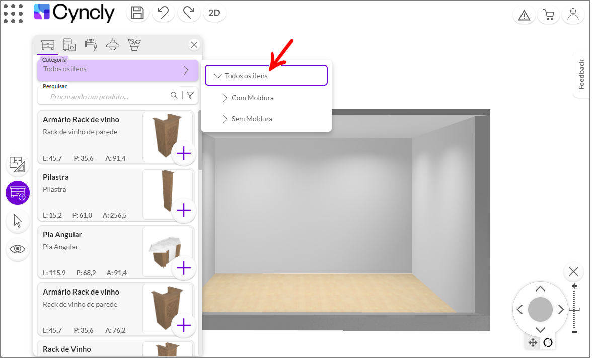Image resolution: width=595 pixels, height=364 pixels.
Task: Open the product filter funnel
Action: (x=190, y=95)
